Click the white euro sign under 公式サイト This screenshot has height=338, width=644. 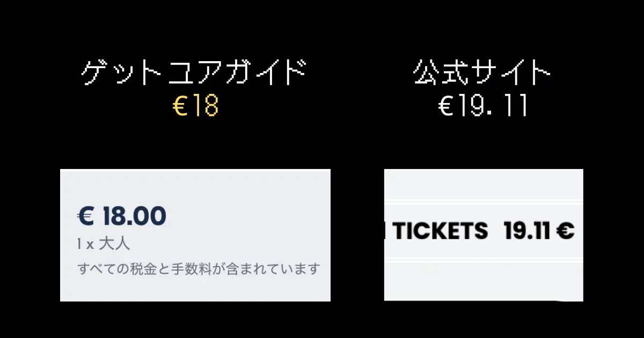click(x=445, y=107)
